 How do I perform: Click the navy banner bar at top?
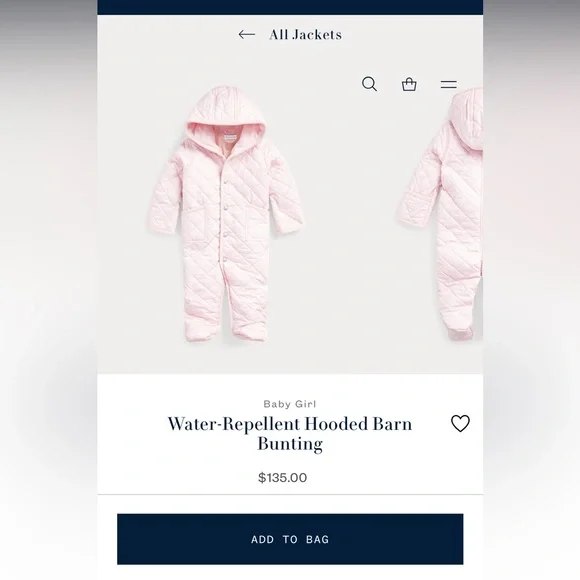[290, 7]
